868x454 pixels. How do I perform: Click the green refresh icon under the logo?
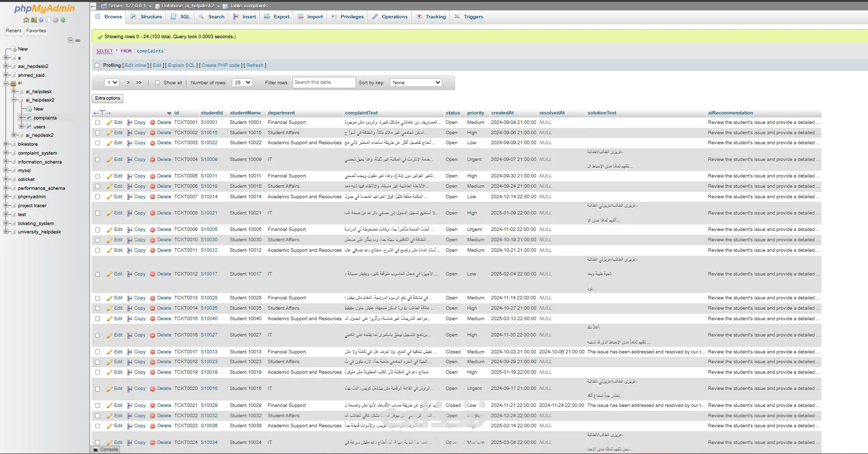63,20
